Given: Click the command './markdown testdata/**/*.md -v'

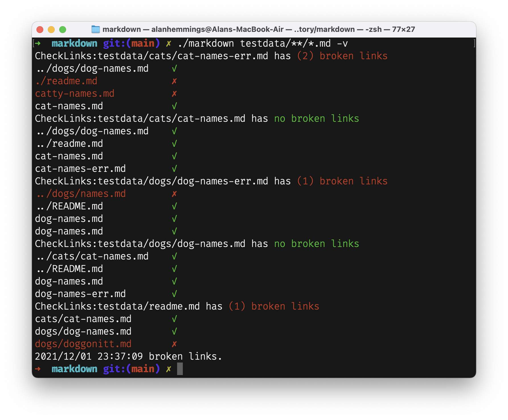Looking at the screenshot, I should [263, 44].
